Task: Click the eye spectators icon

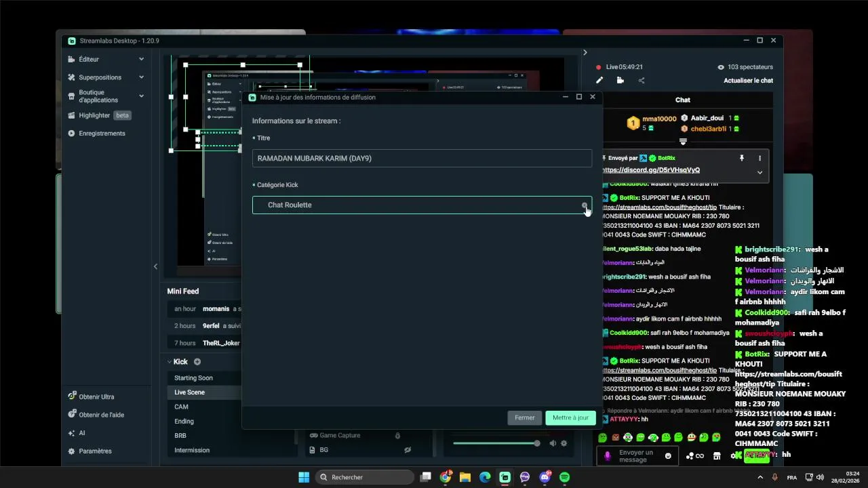Action: (721, 67)
